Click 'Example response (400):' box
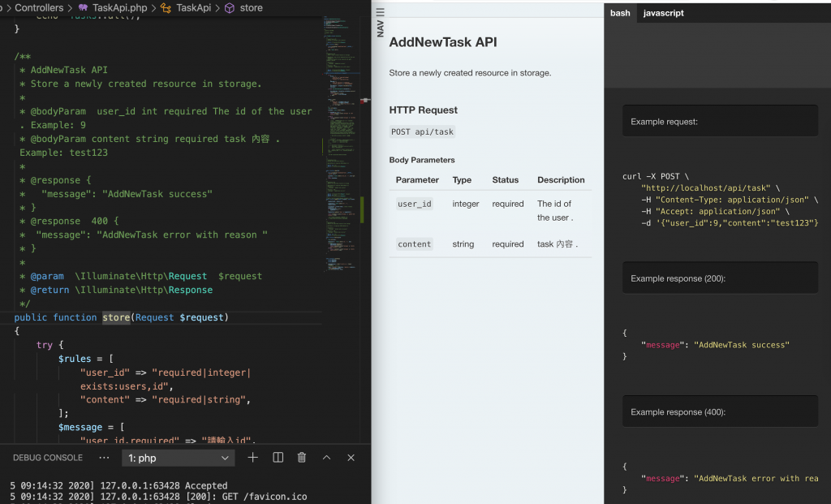This screenshot has height=504, width=831. (x=720, y=411)
